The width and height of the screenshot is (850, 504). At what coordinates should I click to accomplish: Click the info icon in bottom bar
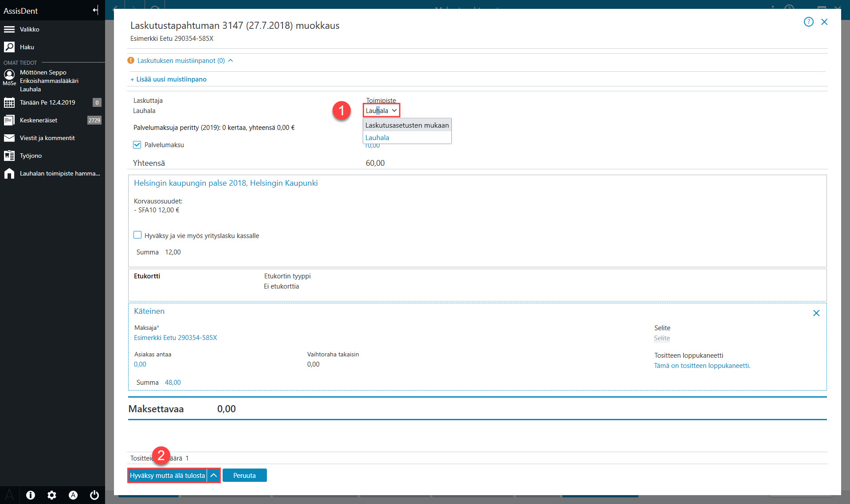point(31,495)
